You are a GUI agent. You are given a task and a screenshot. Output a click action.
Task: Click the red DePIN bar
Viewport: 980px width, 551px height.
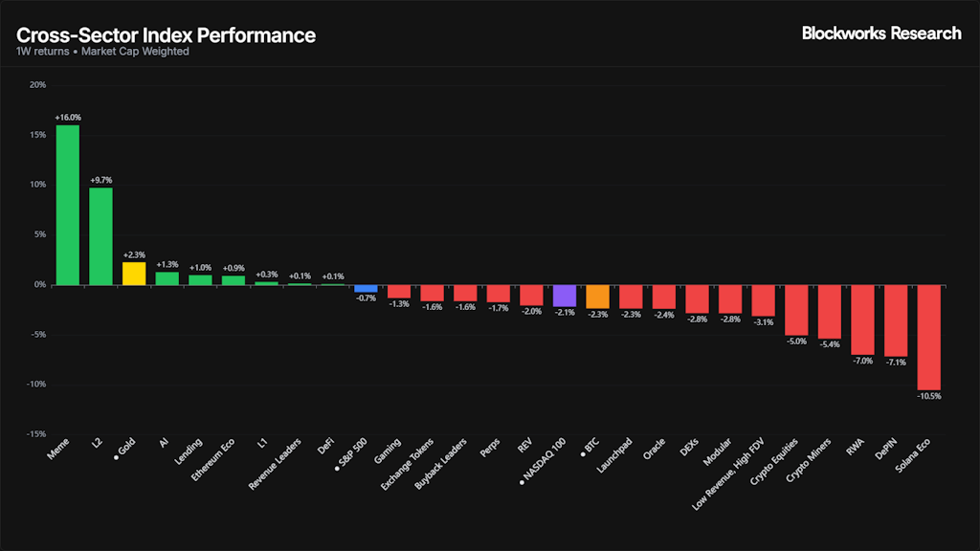[x=896, y=320]
